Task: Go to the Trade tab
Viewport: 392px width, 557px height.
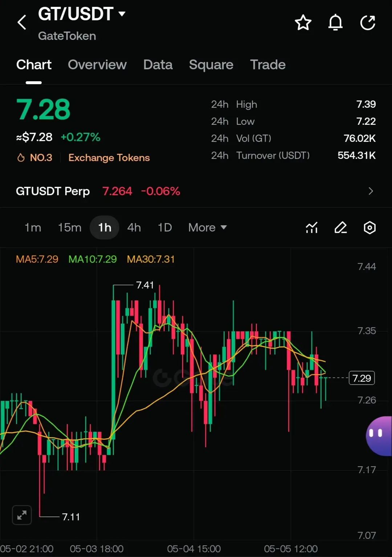Action: coord(268,65)
